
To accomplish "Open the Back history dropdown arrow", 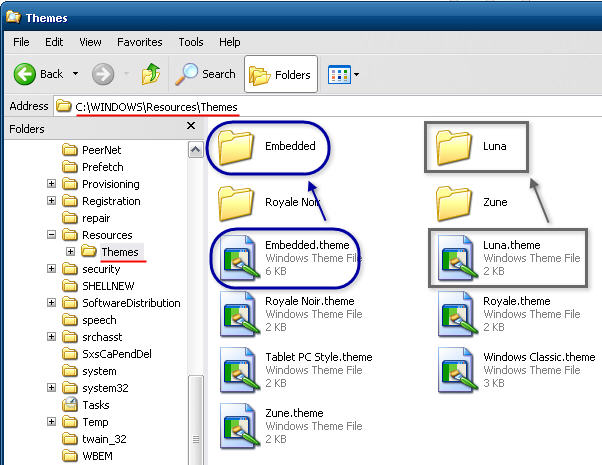I will pos(76,74).
